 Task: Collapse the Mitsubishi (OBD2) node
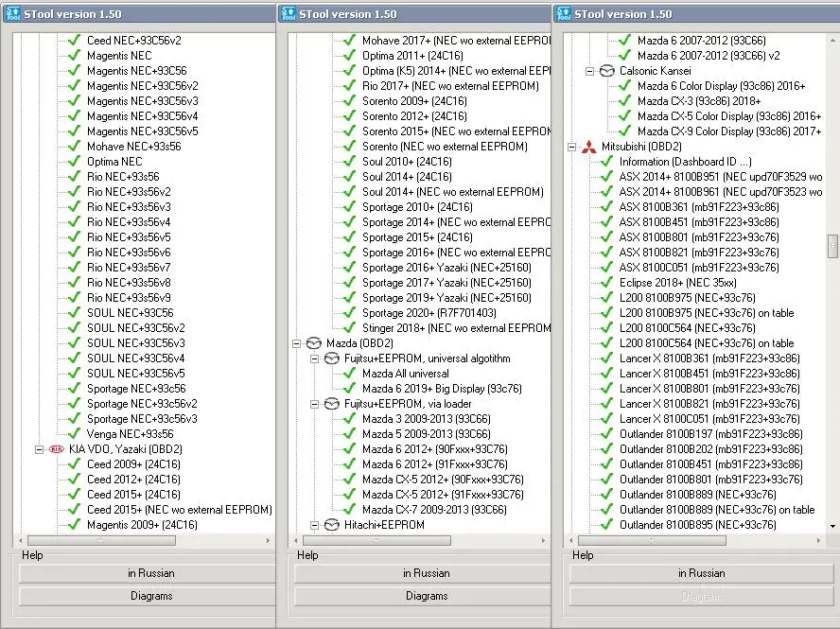click(x=571, y=147)
